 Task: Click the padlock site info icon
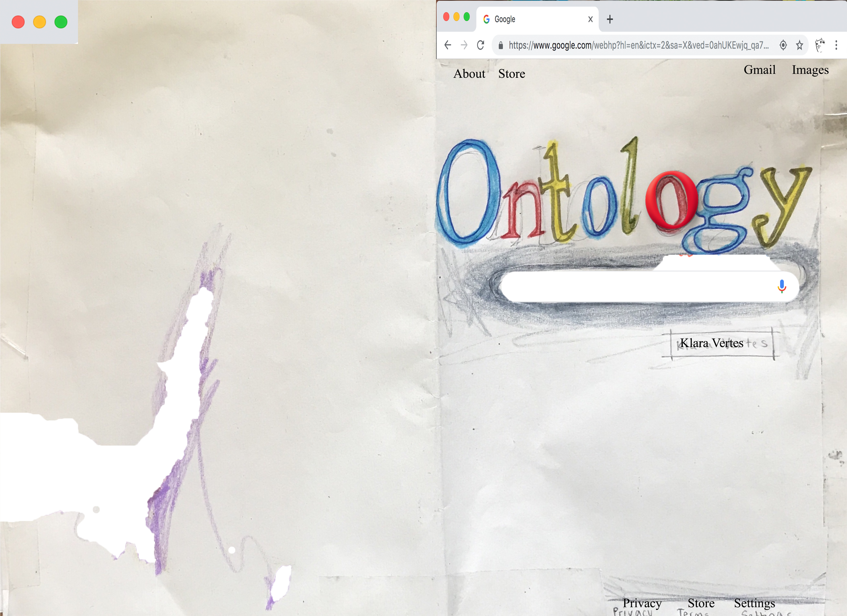tap(501, 45)
